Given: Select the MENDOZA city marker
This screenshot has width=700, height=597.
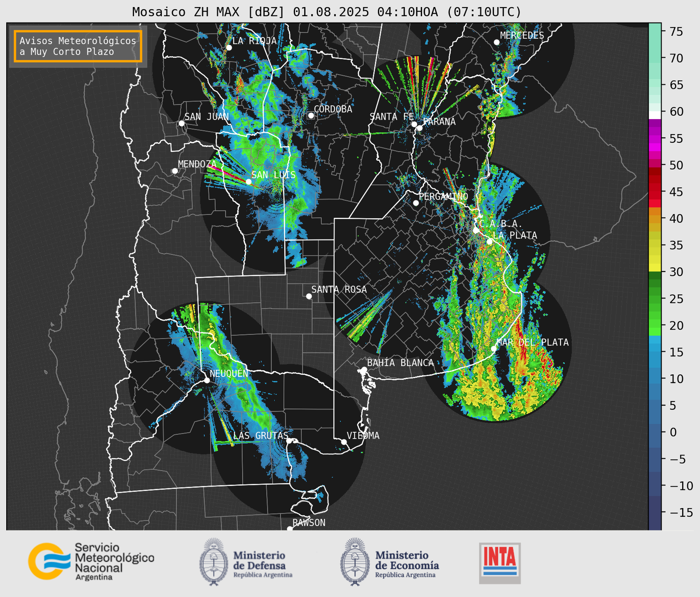Looking at the screenshot, I should click(x=175, y=171).
